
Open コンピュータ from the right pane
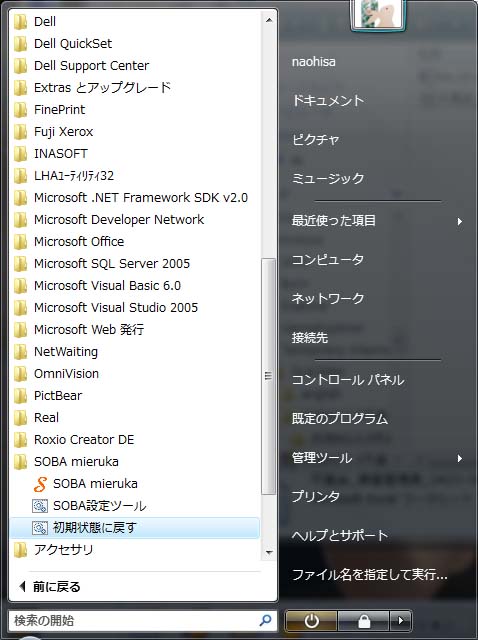click(328, 260)
